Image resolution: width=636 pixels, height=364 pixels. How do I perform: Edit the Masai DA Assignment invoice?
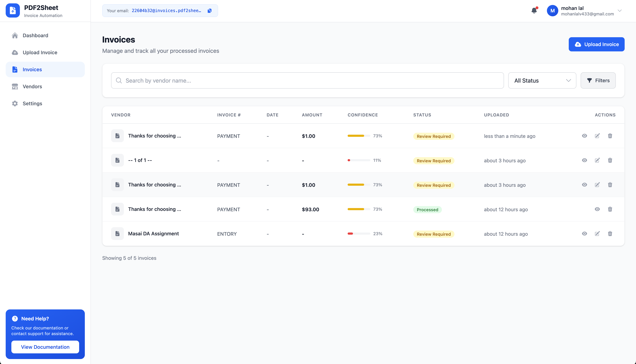tap(597, 234)
